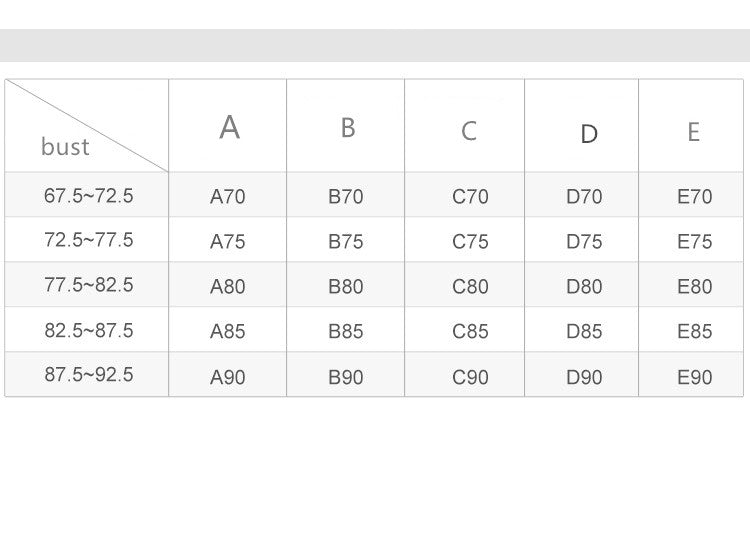Select the D70 size cell

(584, 197)
